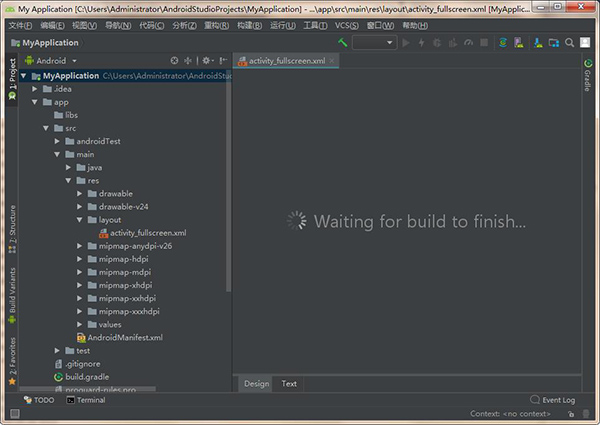Click the Run app play icon
Viewport: 600px width, 425px height.
(406, 42)
